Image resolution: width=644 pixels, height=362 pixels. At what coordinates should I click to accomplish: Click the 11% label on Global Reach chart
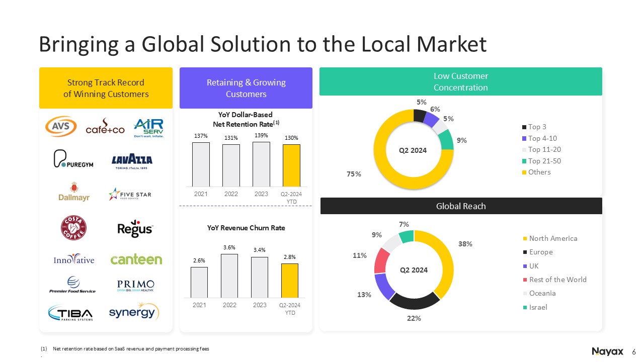[359, 255]
